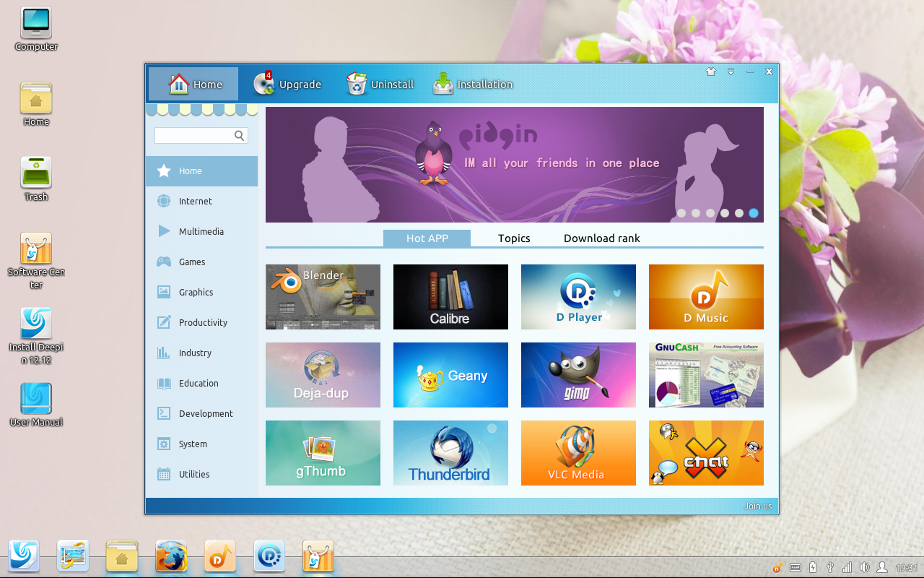Open the Graphics category
Screen dimensions: 924x578
pos(201,293)
